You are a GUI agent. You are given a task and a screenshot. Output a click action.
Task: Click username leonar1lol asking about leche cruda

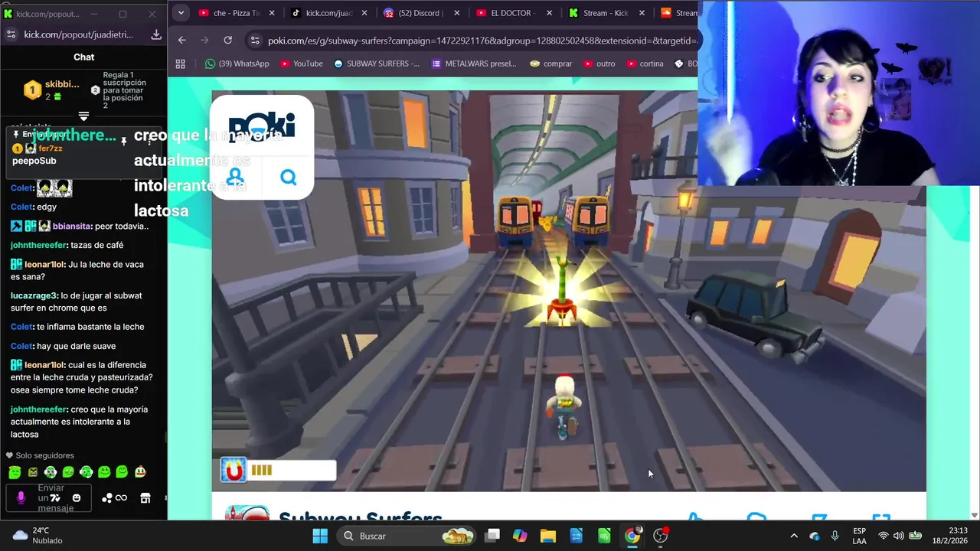[44, 365]
